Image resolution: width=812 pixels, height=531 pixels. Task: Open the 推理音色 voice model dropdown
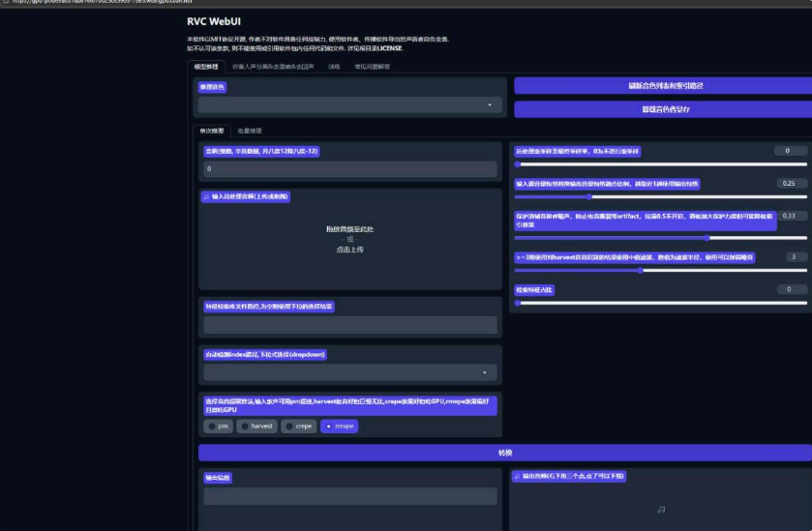coord(349,105)
